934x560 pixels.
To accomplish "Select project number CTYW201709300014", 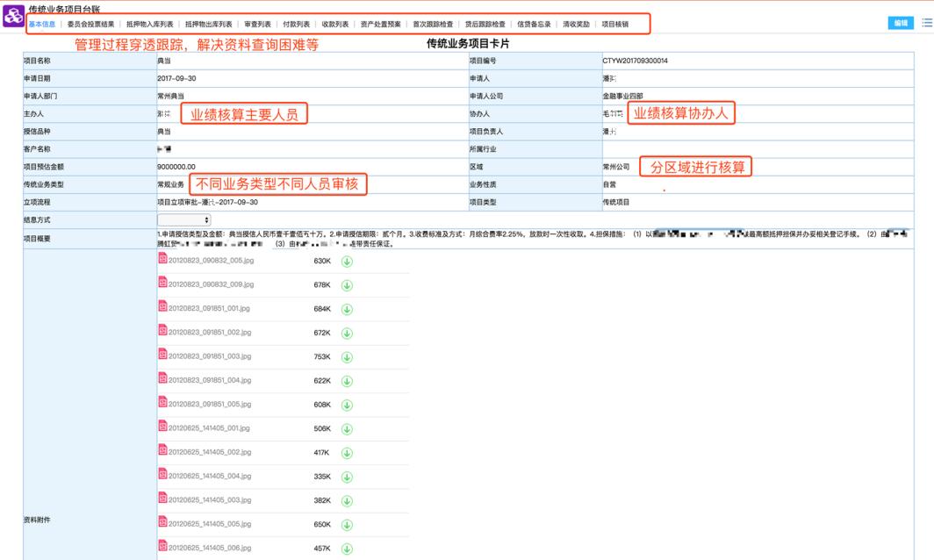I will 635,61.
